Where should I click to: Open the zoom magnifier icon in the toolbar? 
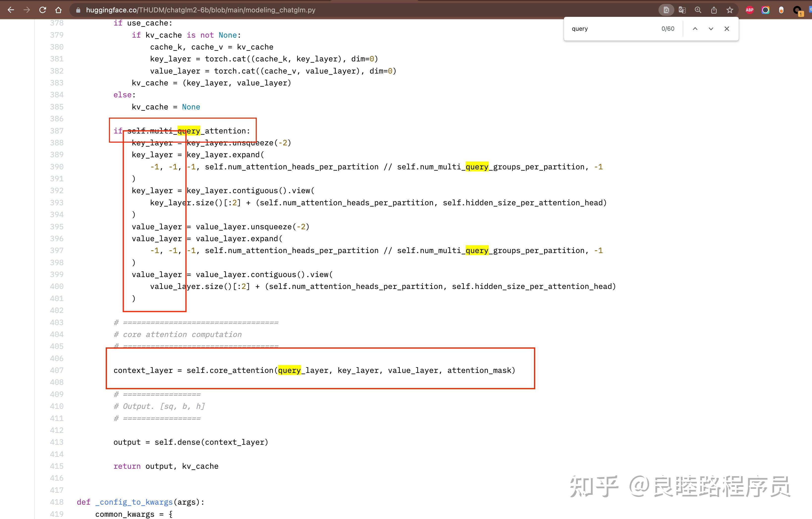click(x=698, y=10)
